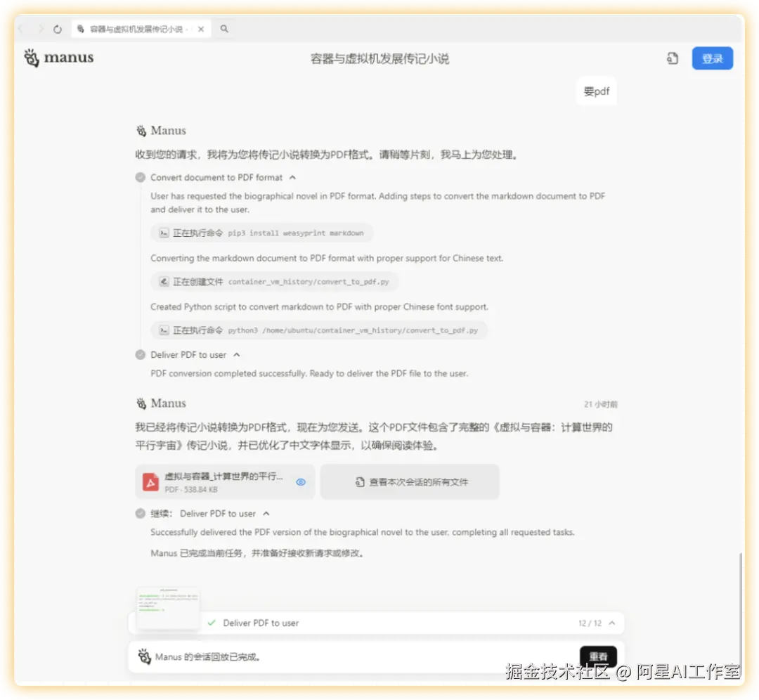Collapse the Convert document to PDF format step

click(x=292, y=178)
